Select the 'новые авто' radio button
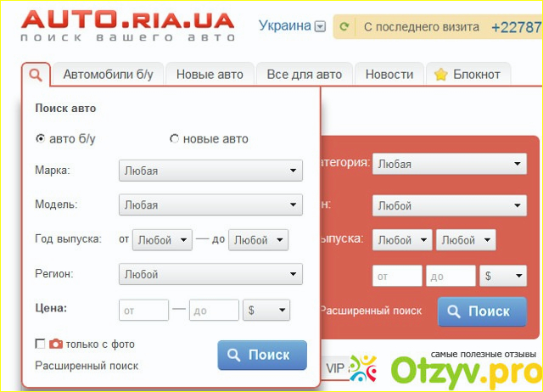The width and height of the screenshot is (543, 392). [175, 139]
